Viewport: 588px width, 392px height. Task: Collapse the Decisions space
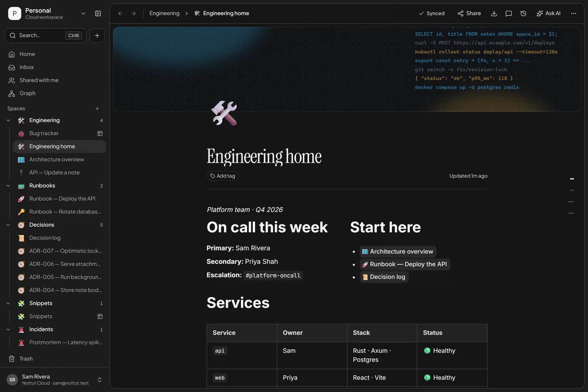click(x=8, y=225)
